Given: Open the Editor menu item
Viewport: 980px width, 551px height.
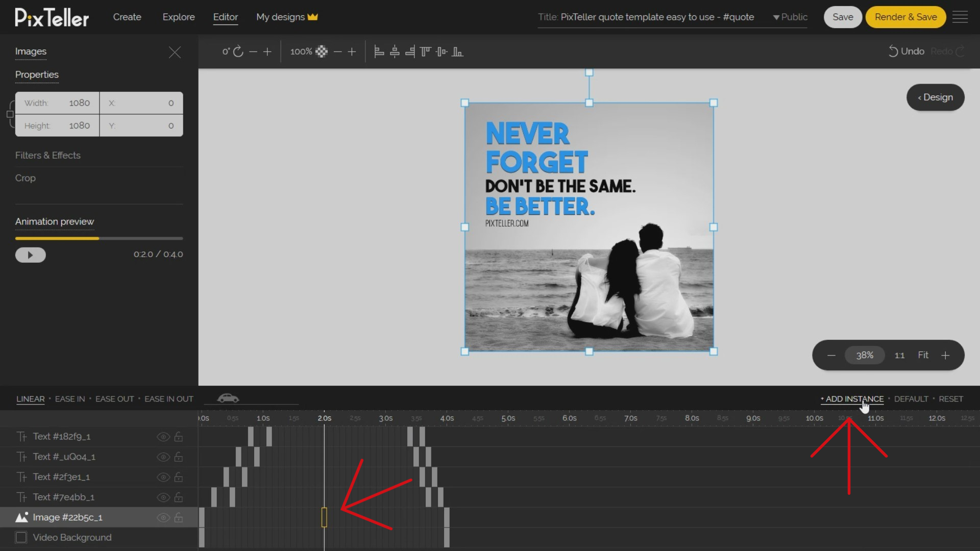Looking at the screenshot, I should [226, 17].
